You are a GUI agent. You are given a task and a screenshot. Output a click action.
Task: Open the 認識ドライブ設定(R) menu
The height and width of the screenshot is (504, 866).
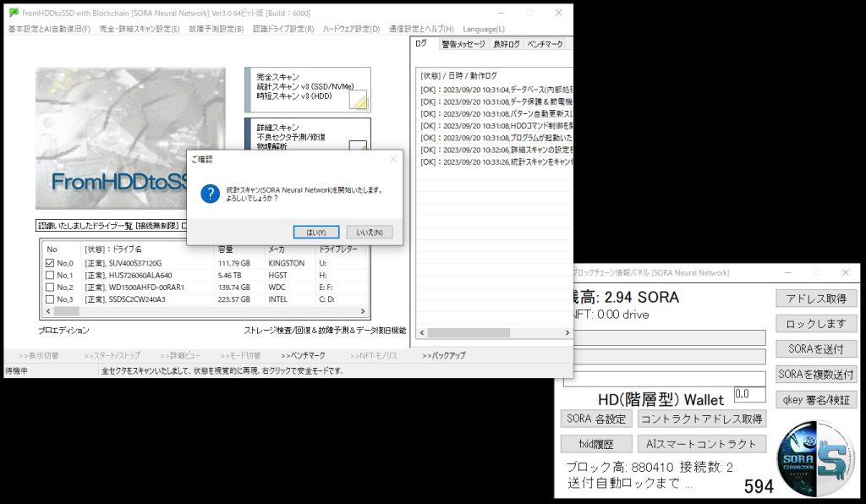point(283,29)
